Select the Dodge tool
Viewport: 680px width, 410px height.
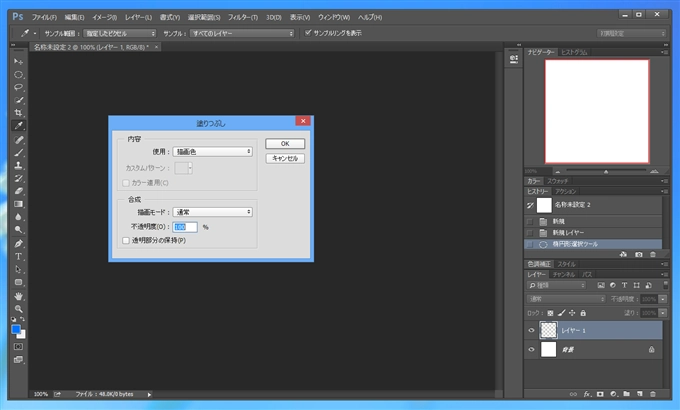pos(18,230)
